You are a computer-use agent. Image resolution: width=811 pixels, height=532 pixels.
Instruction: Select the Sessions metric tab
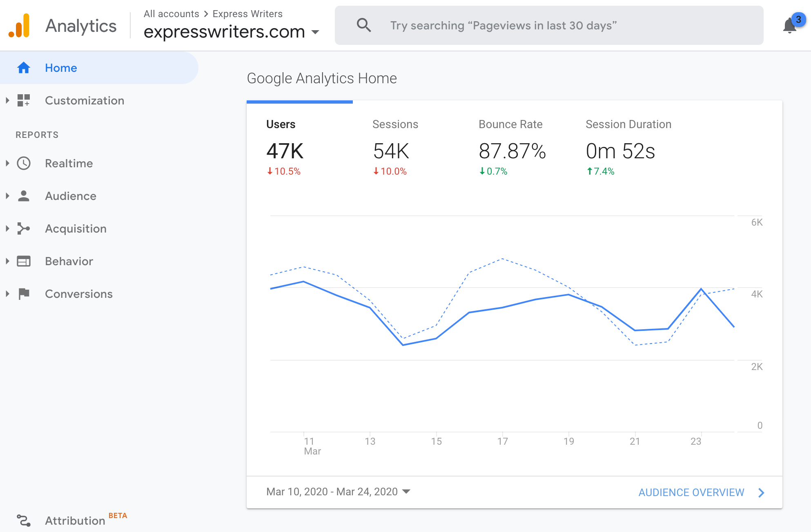coord(395,147)
